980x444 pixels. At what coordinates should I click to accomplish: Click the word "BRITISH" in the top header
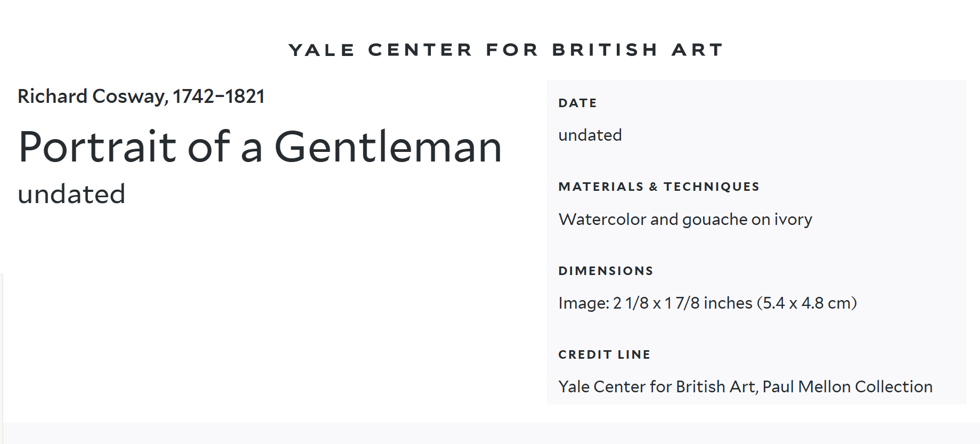605,50
